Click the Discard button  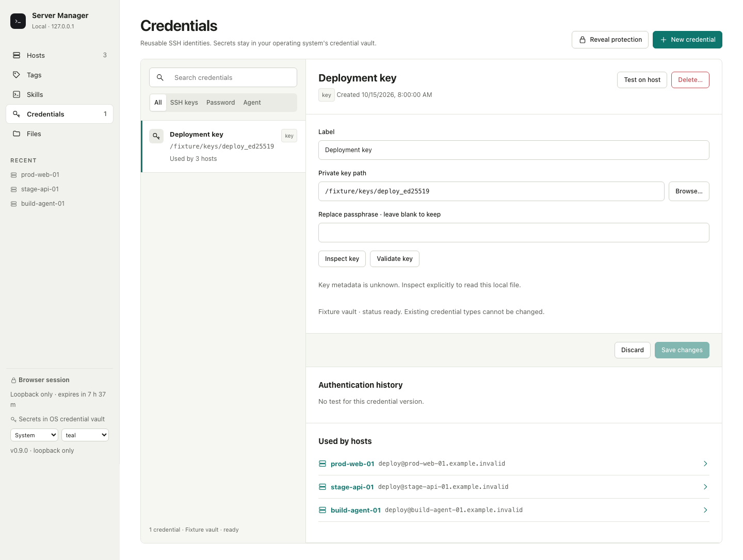(633, 350)
